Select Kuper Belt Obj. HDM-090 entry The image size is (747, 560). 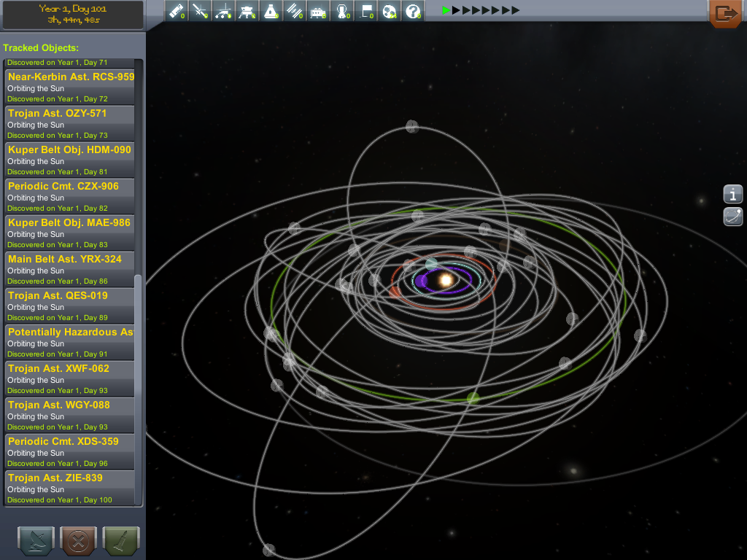(70, 160)
